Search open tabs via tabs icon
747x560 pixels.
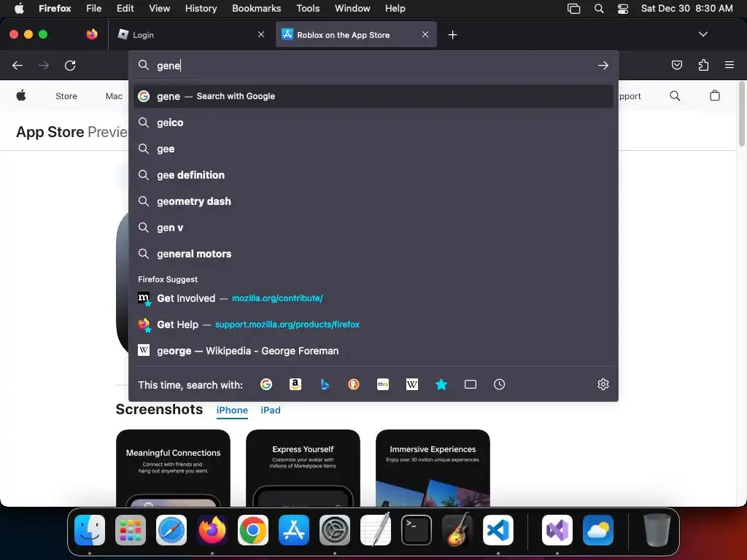point(471,384)
